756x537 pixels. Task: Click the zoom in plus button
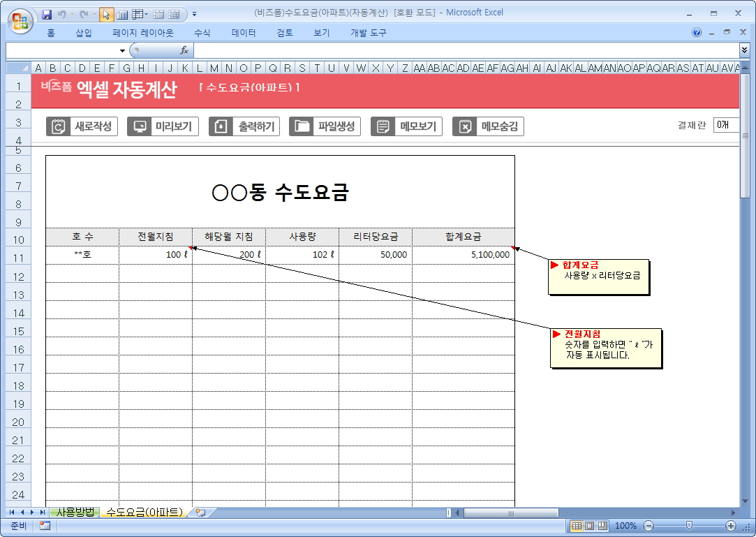[x=731, y=526]
